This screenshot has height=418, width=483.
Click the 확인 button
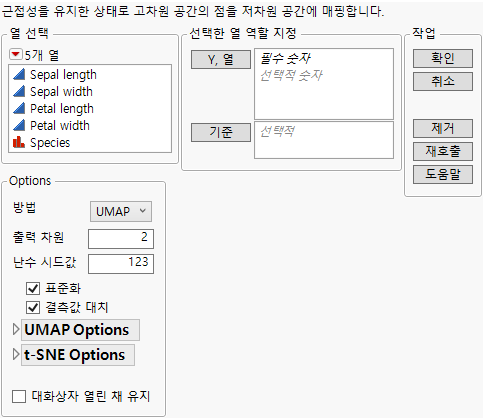click(x=443, y=59)
